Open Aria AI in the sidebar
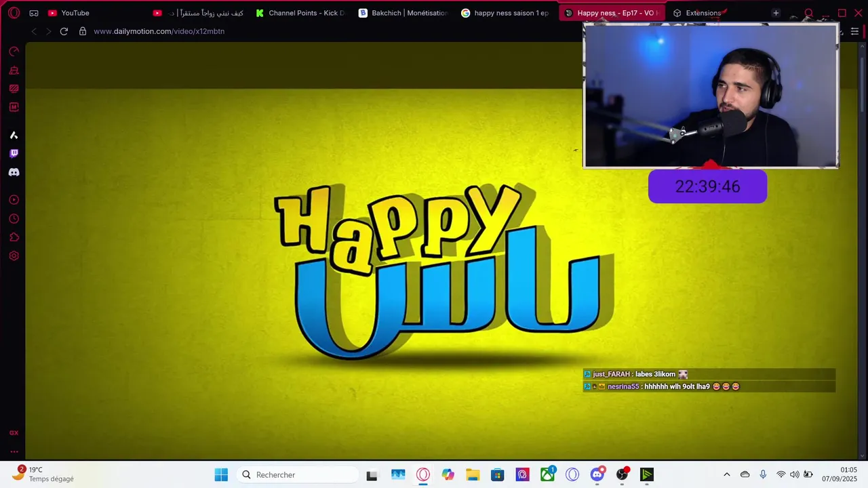The width and height of the screenshot is (868, 488). click(14, 136)
